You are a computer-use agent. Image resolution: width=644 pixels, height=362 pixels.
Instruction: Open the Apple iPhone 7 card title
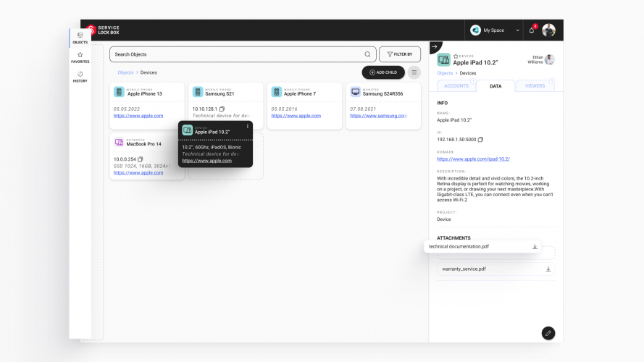[300, 93]
